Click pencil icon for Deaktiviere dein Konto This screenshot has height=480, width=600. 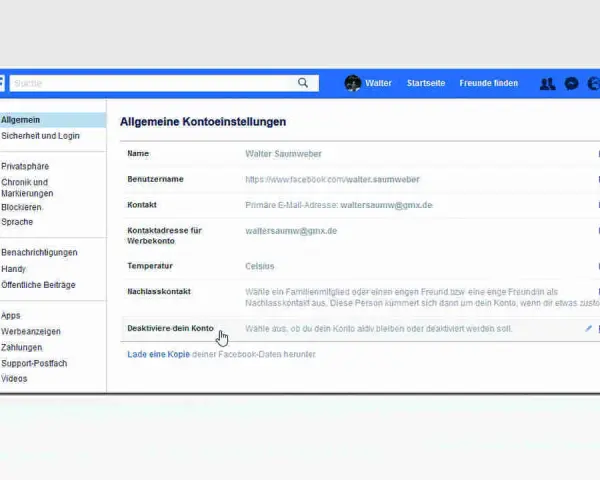[x=589, y=328]
